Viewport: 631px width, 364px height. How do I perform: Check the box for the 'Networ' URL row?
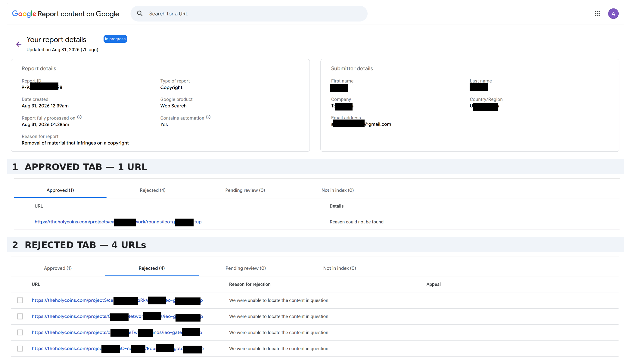(20, 316)
